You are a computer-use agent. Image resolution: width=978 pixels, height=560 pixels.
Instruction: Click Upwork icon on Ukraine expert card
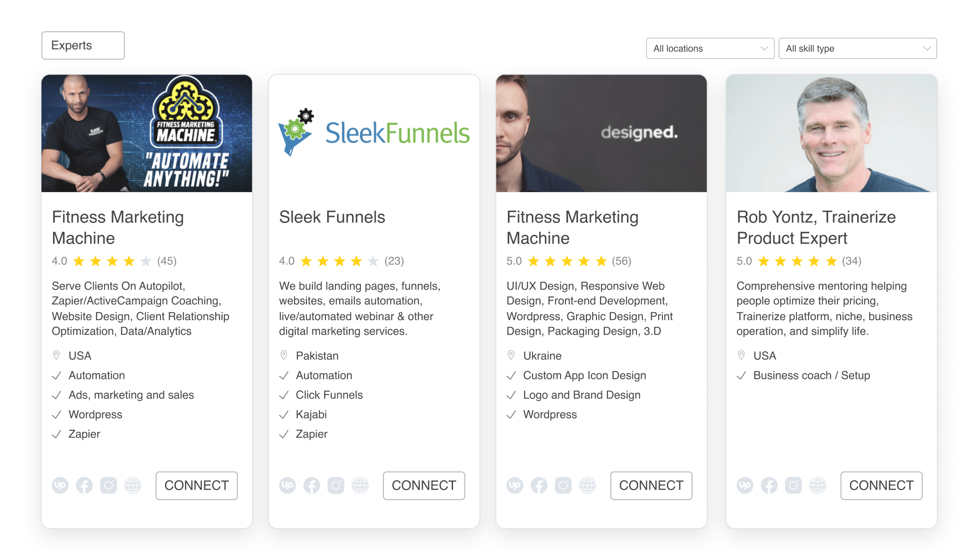pos(515,485)
